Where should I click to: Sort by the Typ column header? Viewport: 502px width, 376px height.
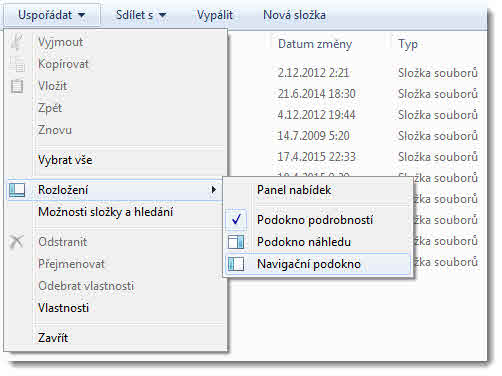tap(408, 44)
